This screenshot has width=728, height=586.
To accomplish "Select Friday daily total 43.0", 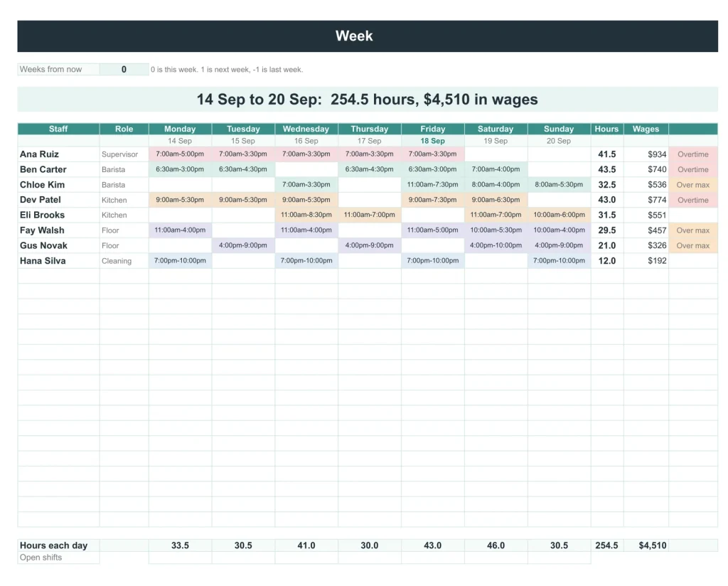I will pos(433,545).
